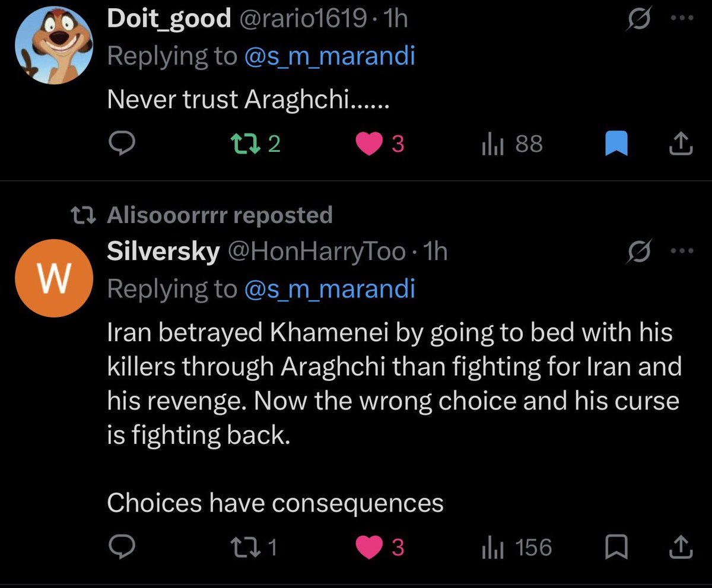Remove bookmark from Doit_good's tweet
The height and width of the screenshot is (588, 712).
click(x=616, y=144)
